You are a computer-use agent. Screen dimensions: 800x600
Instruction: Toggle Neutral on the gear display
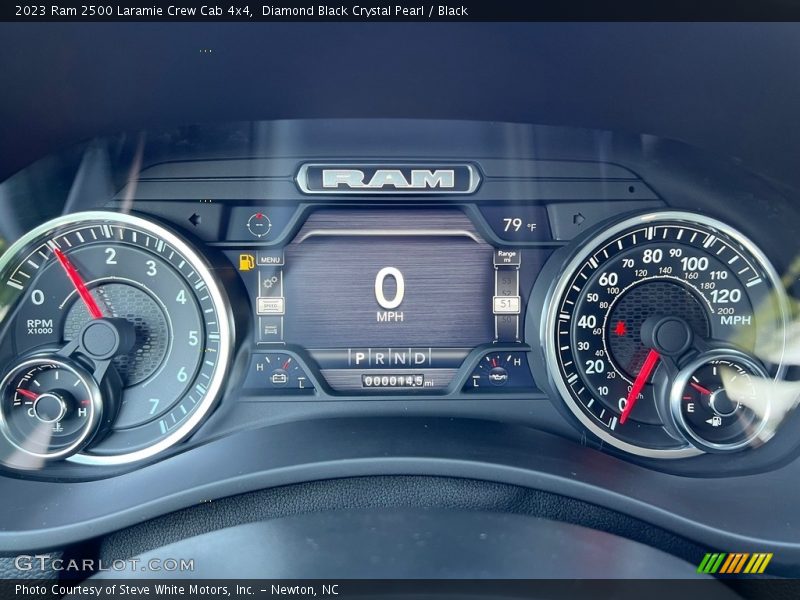coord(399,357)
